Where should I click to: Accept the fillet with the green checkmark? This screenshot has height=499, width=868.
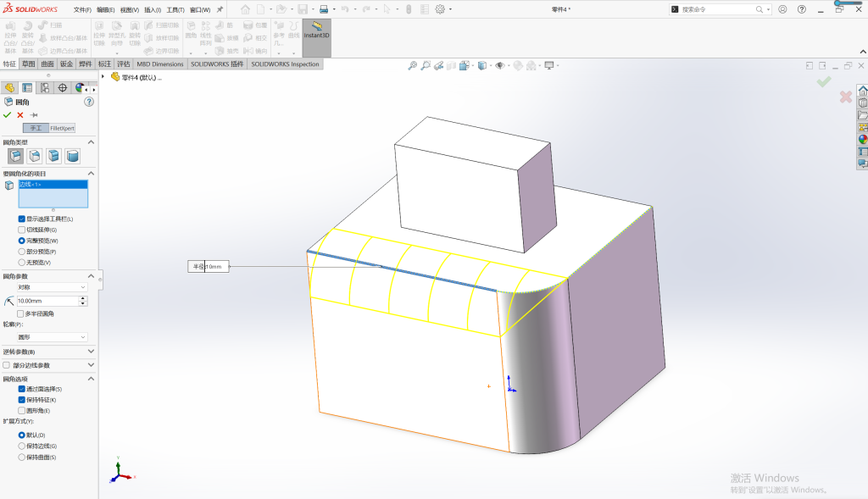(x=7, y=115)
